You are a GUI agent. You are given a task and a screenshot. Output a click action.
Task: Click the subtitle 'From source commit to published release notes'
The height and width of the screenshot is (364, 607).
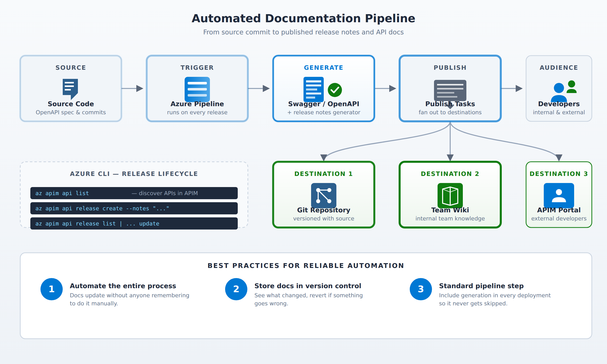point(303,32)
